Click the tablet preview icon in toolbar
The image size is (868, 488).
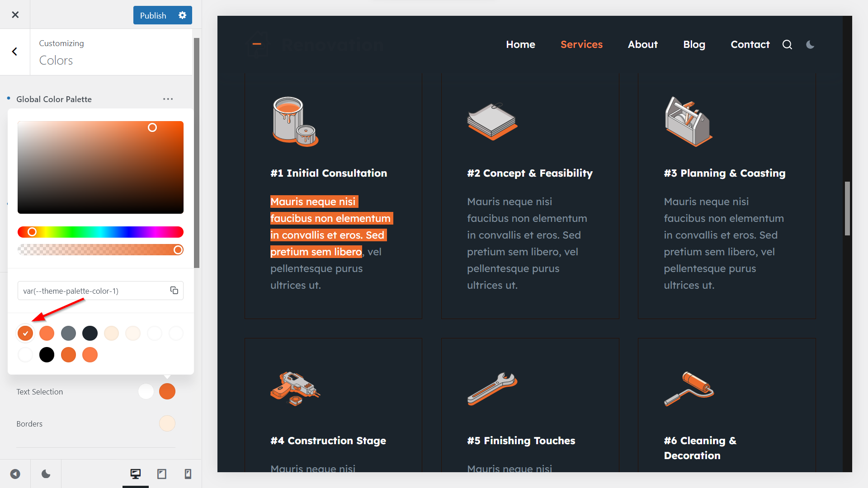coord(161,474)
